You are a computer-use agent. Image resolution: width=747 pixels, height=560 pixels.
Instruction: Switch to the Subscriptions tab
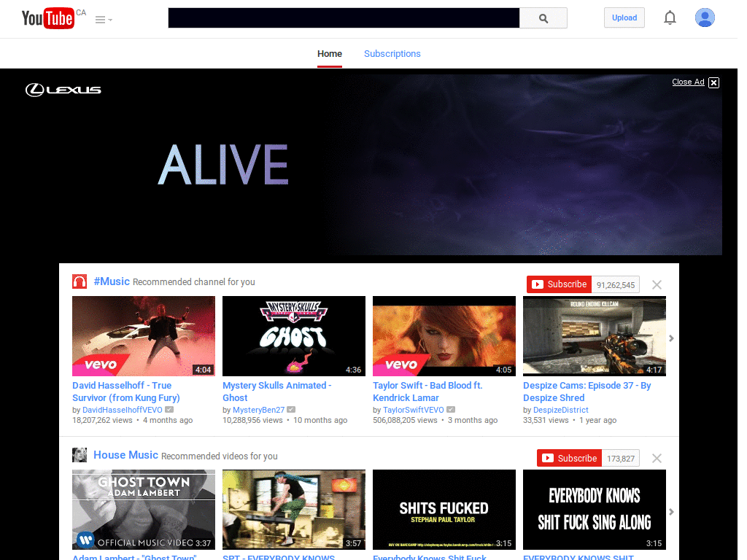[392, 54]
